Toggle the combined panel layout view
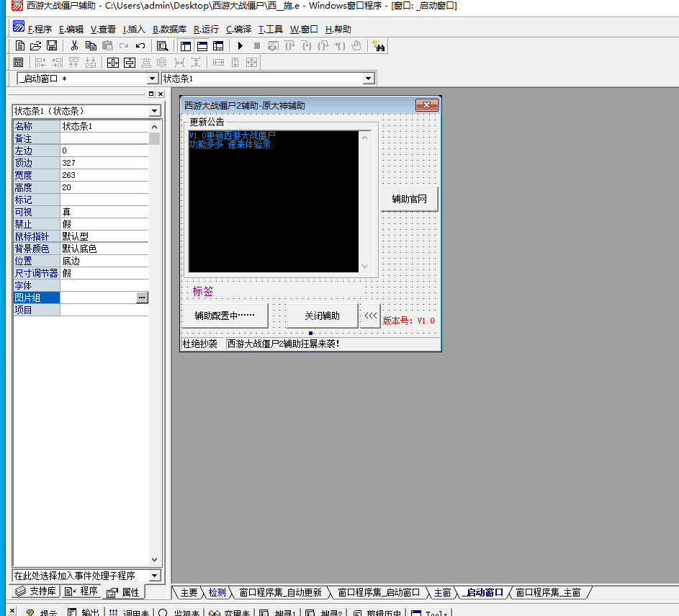Screen dimensions: 679x616 [x=218, y=46]
